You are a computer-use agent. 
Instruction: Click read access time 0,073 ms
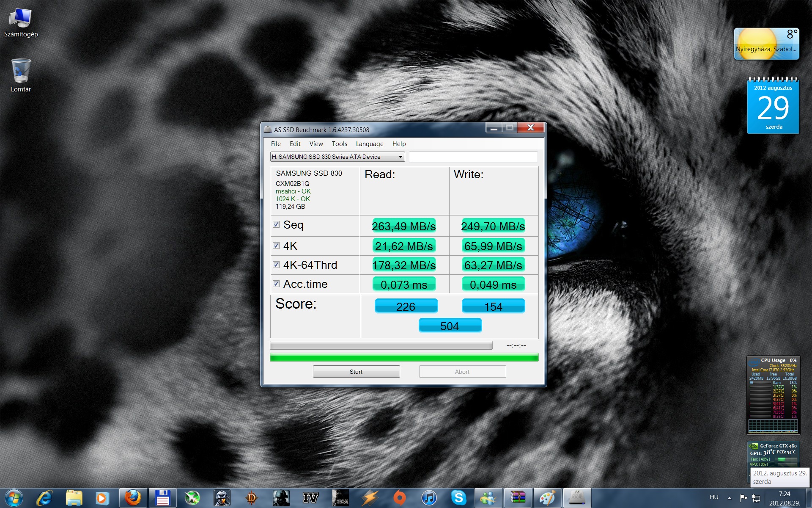[x=404, y=284]
